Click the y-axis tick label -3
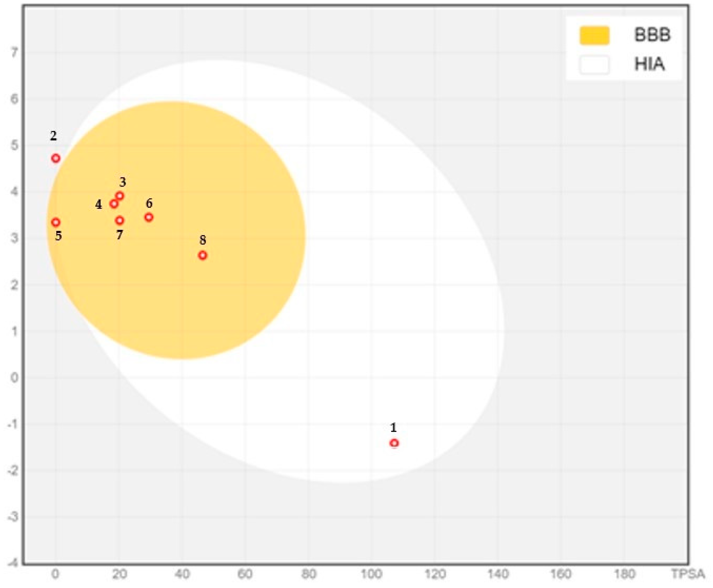 coord(13,517)
